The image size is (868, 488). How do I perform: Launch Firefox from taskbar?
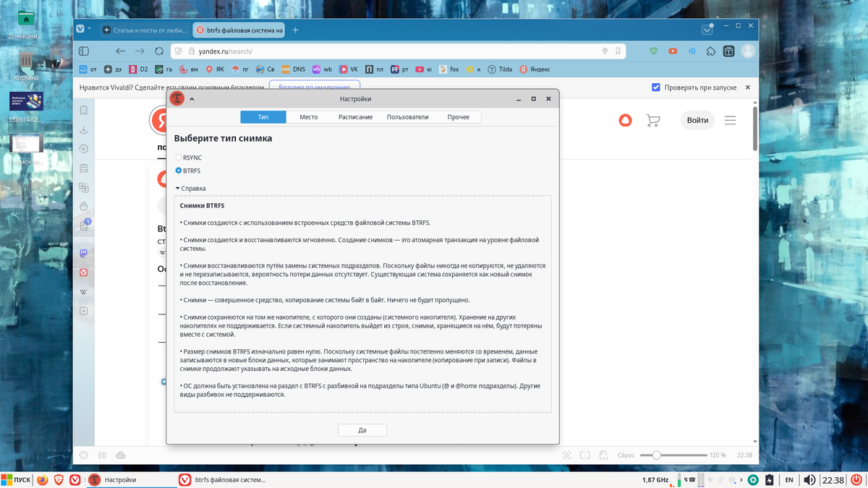tap(42, 479)
